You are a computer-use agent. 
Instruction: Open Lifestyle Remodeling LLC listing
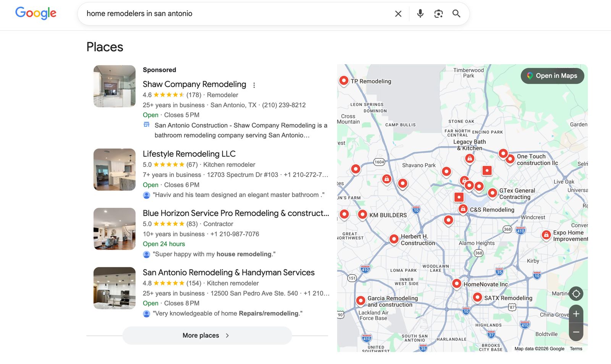pyautogui.click(x=189, y=154)
